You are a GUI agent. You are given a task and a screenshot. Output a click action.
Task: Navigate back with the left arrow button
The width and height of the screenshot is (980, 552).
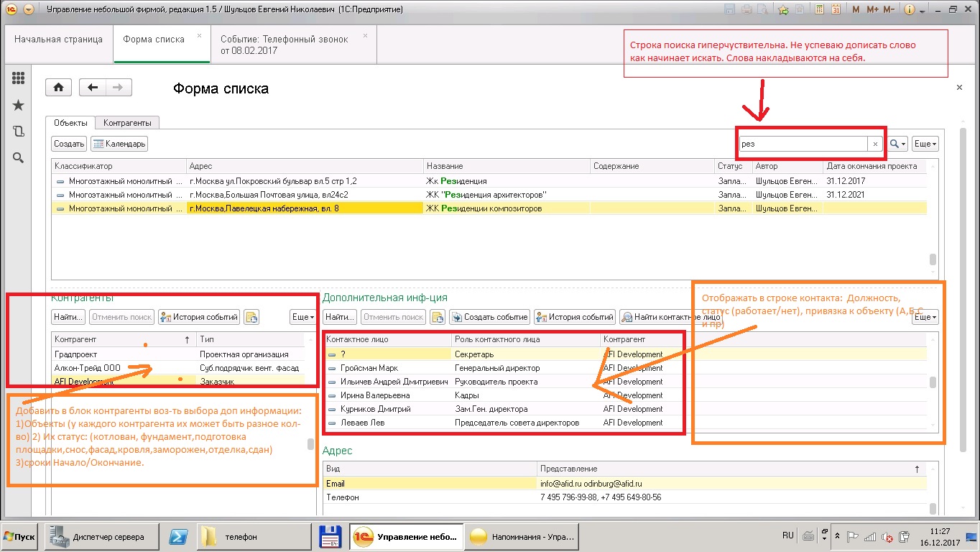[92, 88]
